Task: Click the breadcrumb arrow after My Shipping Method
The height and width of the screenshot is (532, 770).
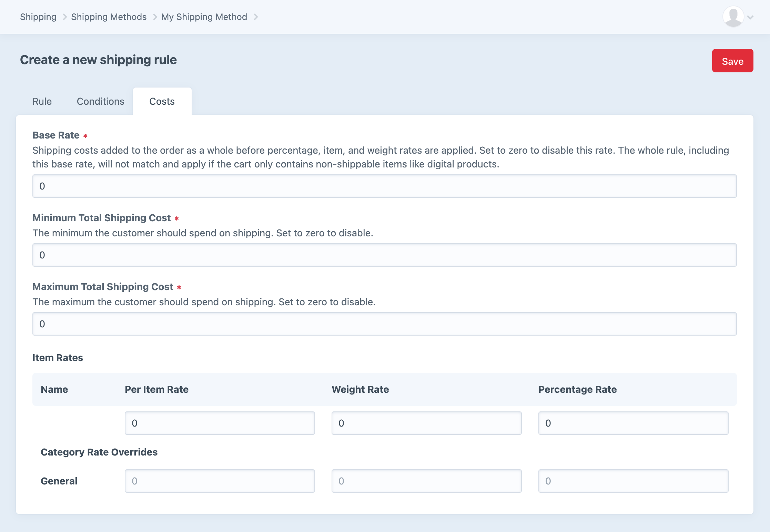Action: 257,17
